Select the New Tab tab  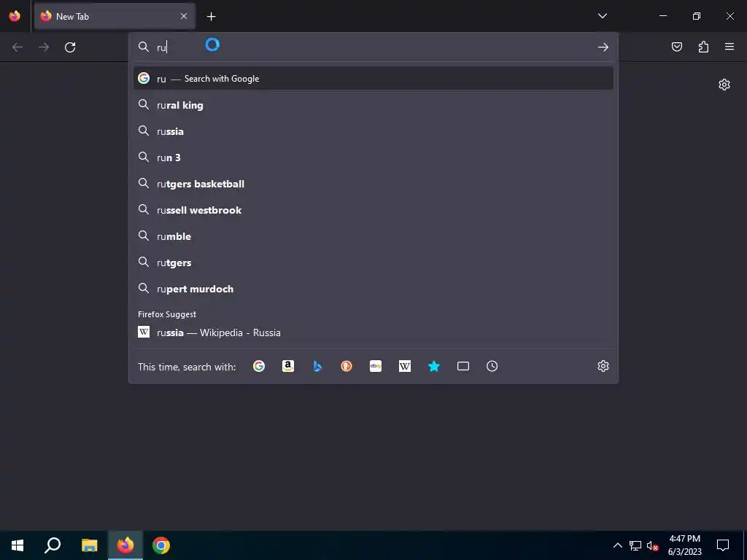click(x=115, y=16)
